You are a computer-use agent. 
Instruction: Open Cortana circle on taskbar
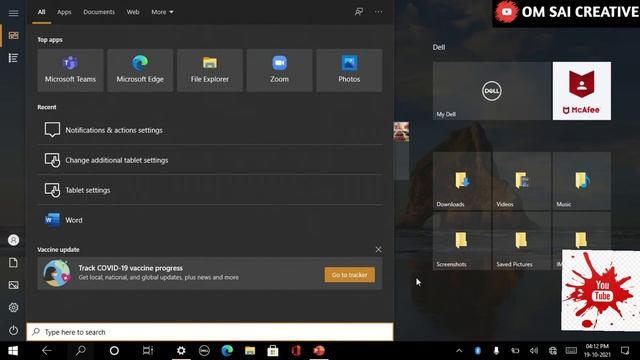coord(114,351)
